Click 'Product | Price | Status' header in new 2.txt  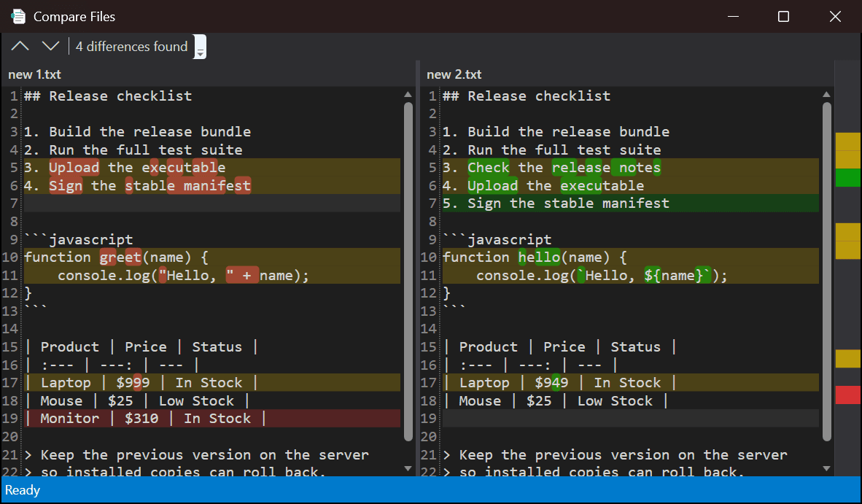coord(559,346)
